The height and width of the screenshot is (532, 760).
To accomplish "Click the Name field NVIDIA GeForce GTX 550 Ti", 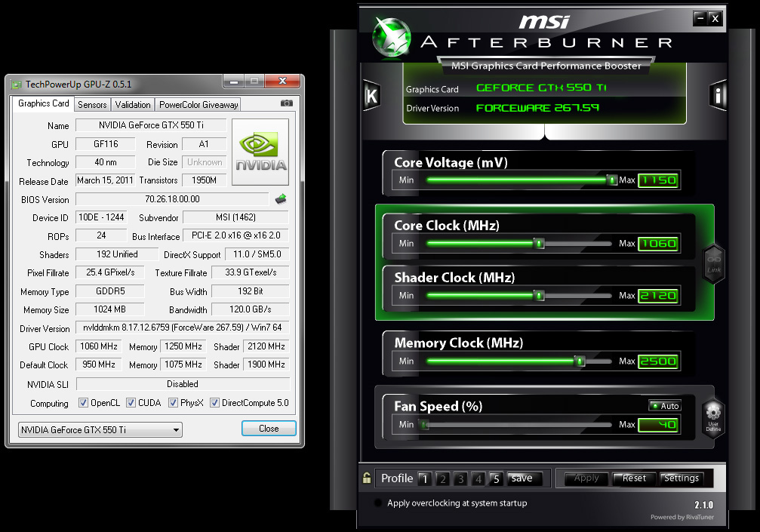I will point(151,125).
